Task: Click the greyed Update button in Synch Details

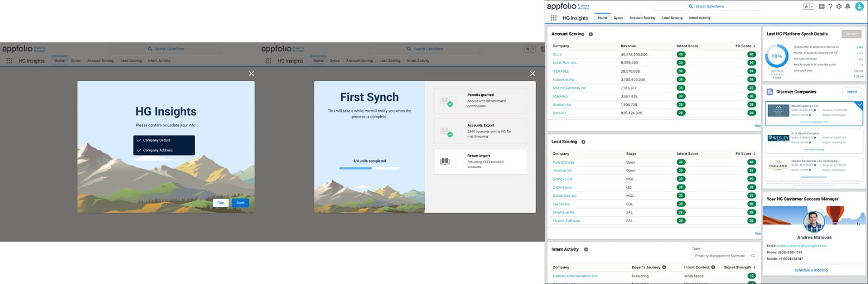Action: [852, 34]
